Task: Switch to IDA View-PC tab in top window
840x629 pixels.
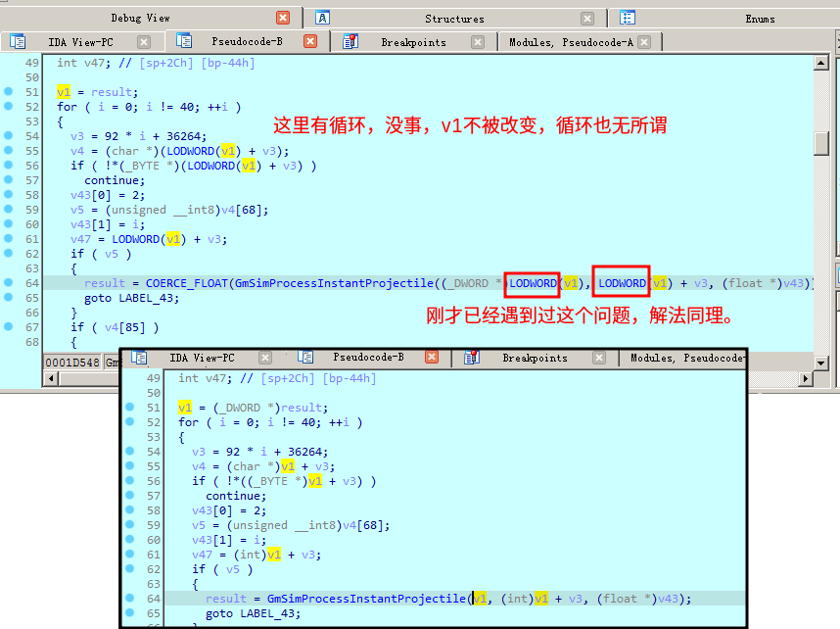Action: pyautogui.click(x=80, y=42)
